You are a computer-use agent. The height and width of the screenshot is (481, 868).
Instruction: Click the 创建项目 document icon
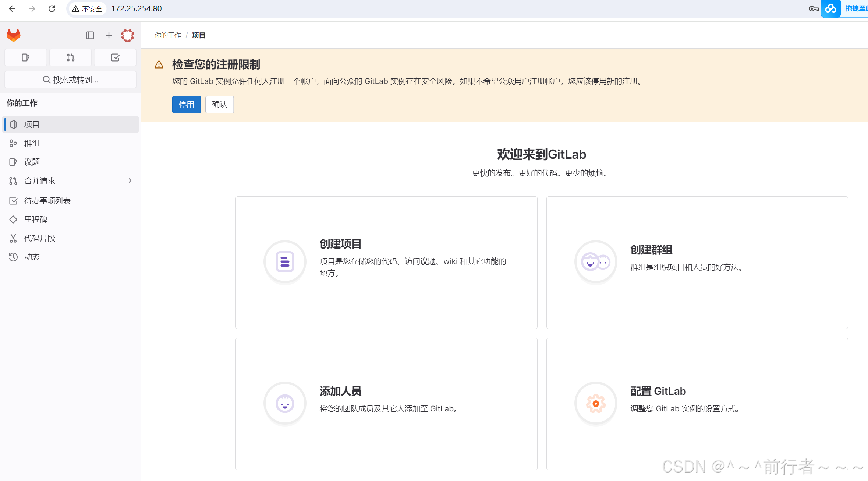[285, 262]
